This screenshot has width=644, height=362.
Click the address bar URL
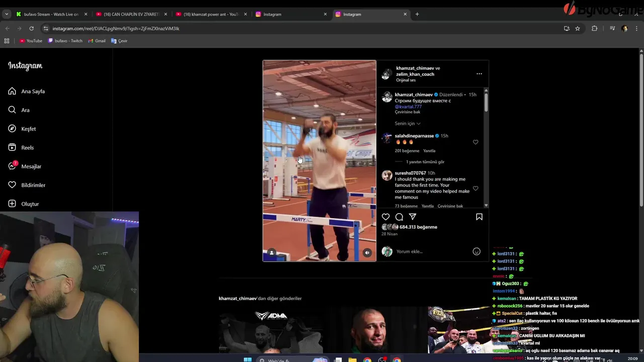click(x=116, y=29)
